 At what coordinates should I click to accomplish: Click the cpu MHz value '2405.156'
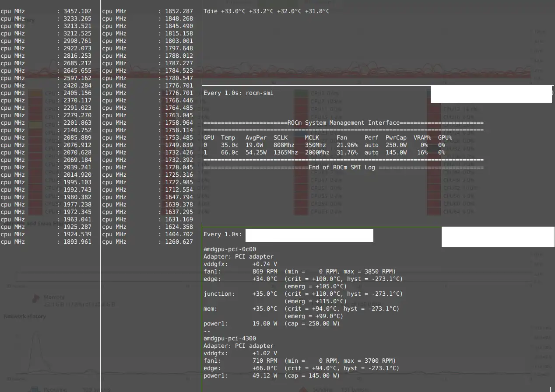click(77, 93)
